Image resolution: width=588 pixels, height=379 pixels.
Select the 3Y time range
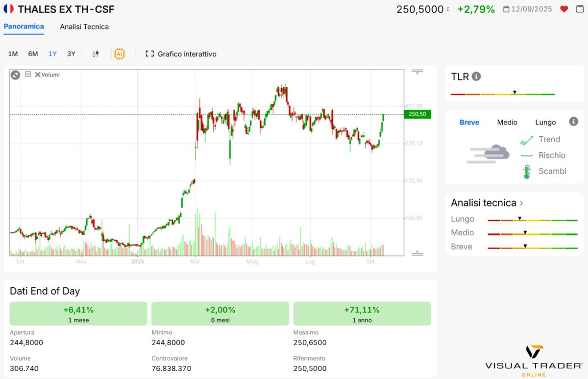coord(71,54)
